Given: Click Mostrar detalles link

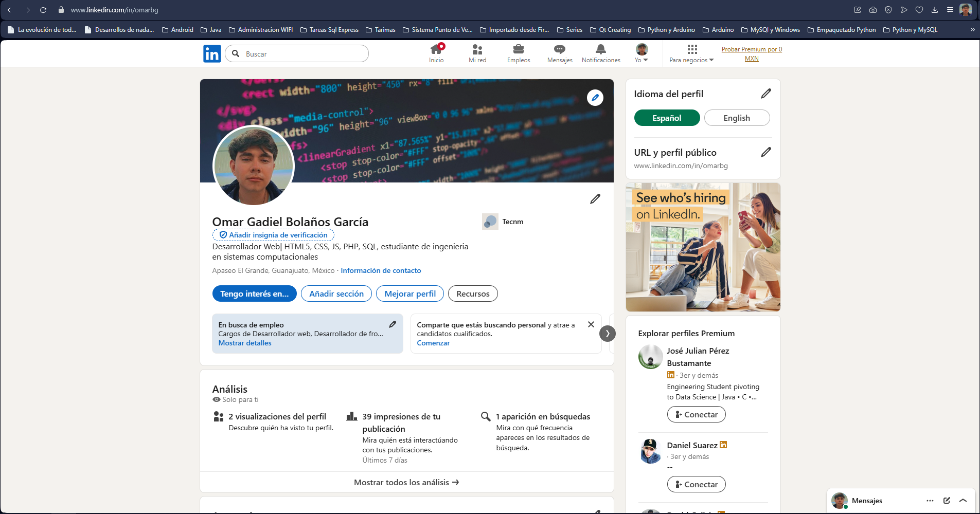Looking at the screenshot, I should pyautogui.click(x=245, y=343).
